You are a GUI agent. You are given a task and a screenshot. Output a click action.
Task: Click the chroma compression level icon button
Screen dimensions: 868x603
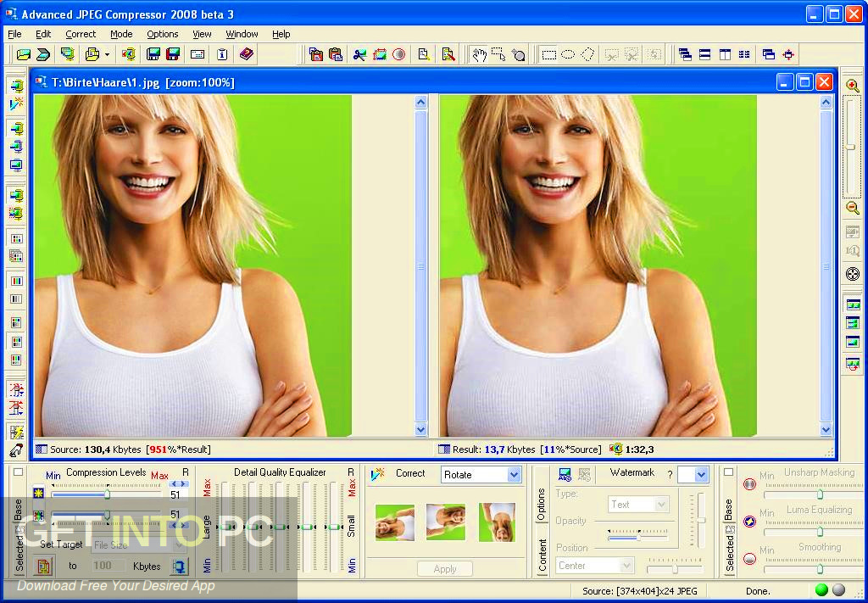click(38, 516)
